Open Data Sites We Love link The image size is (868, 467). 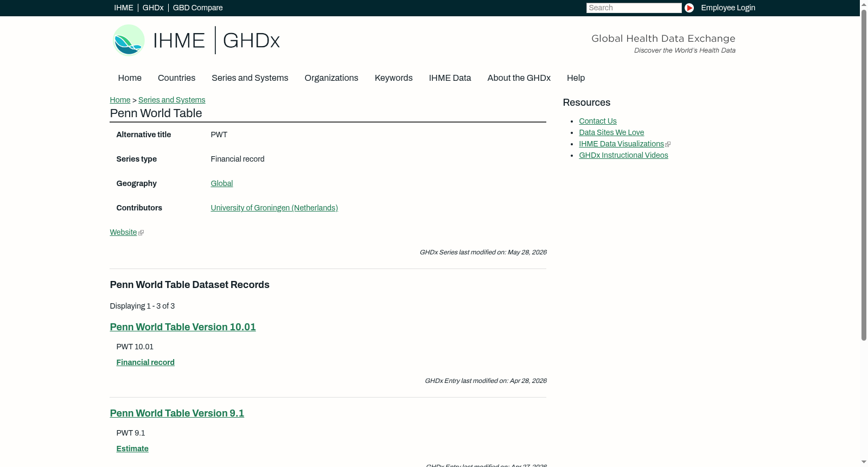[611, 132]
